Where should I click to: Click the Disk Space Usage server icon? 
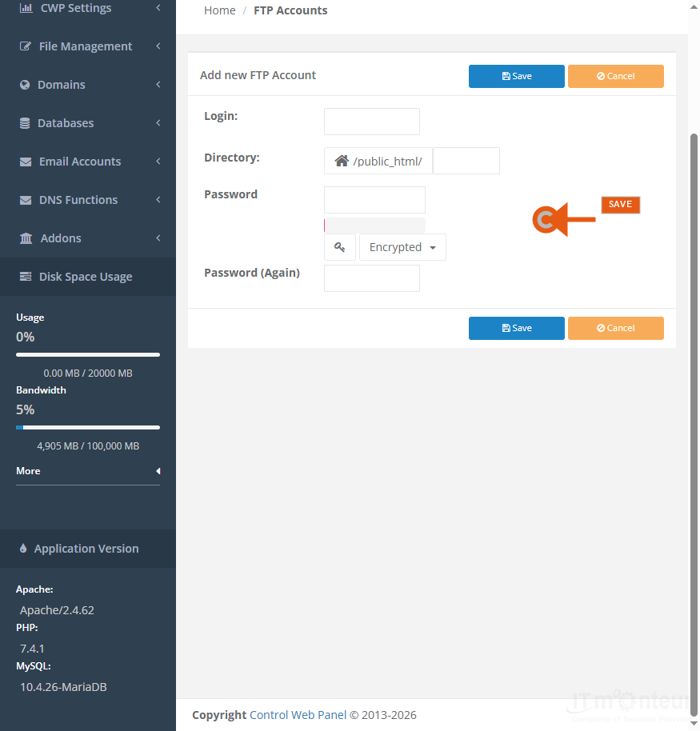tap(26, 277)
